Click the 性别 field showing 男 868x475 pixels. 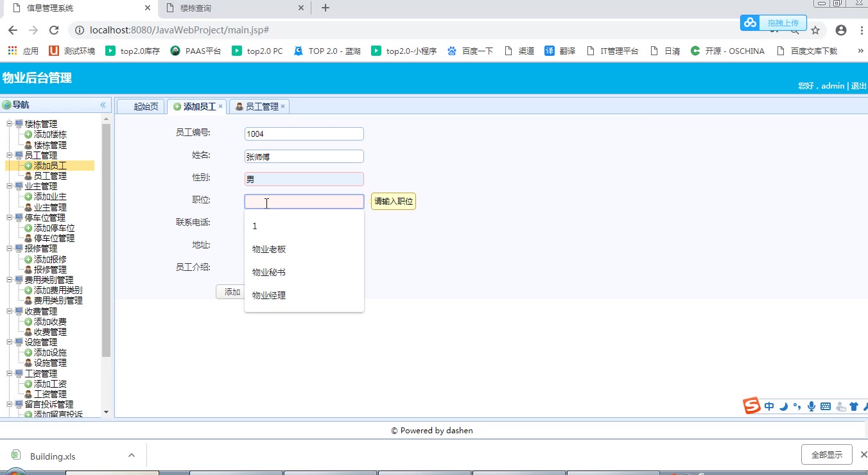(x=304, y=179)
